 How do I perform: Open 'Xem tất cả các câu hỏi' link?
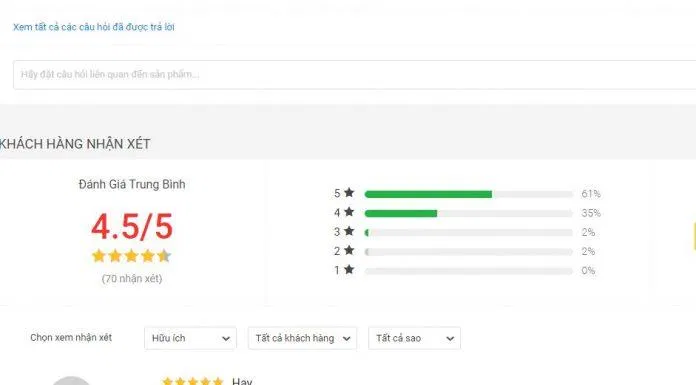94,27
